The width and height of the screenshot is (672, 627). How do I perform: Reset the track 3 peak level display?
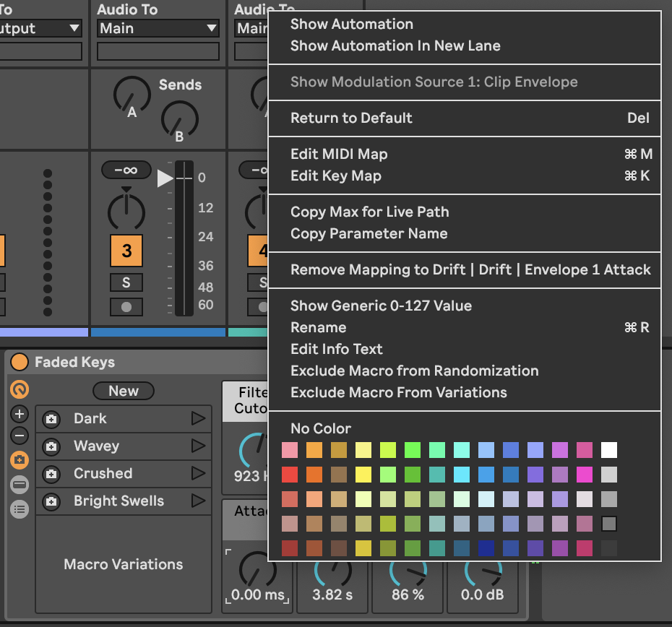point(126,170)
